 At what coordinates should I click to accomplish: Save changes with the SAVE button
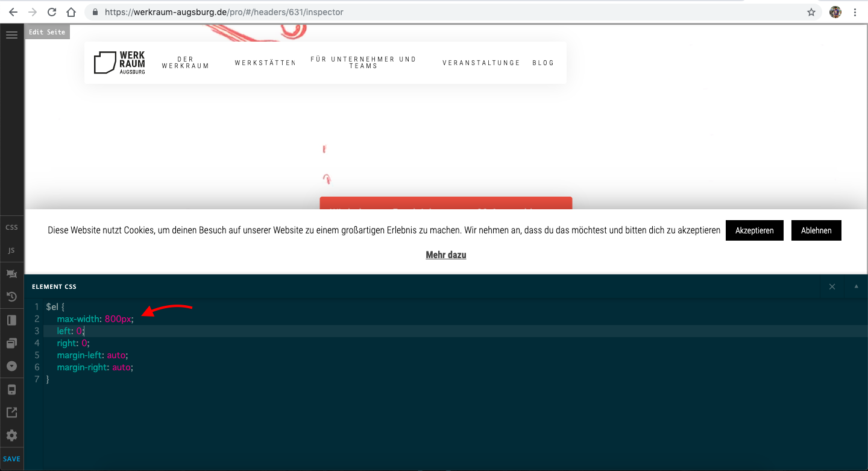(11, 459)
